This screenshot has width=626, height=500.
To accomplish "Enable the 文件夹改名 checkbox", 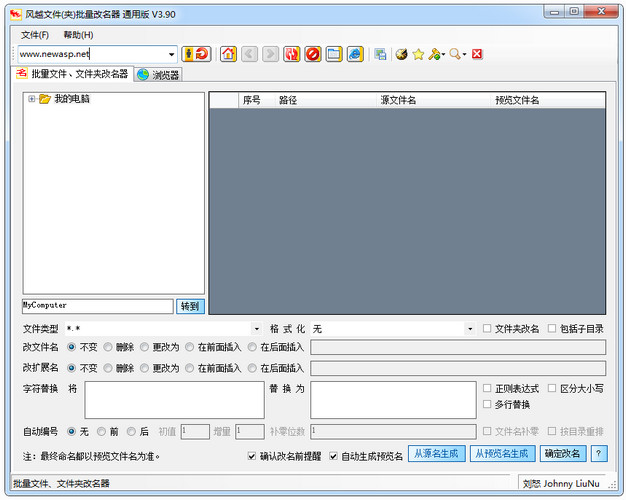I will pos(487,328).
